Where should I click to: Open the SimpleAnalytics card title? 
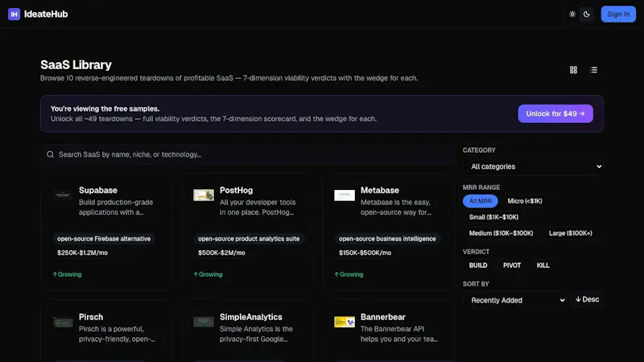pyautogui.click(x=251, y=317)
